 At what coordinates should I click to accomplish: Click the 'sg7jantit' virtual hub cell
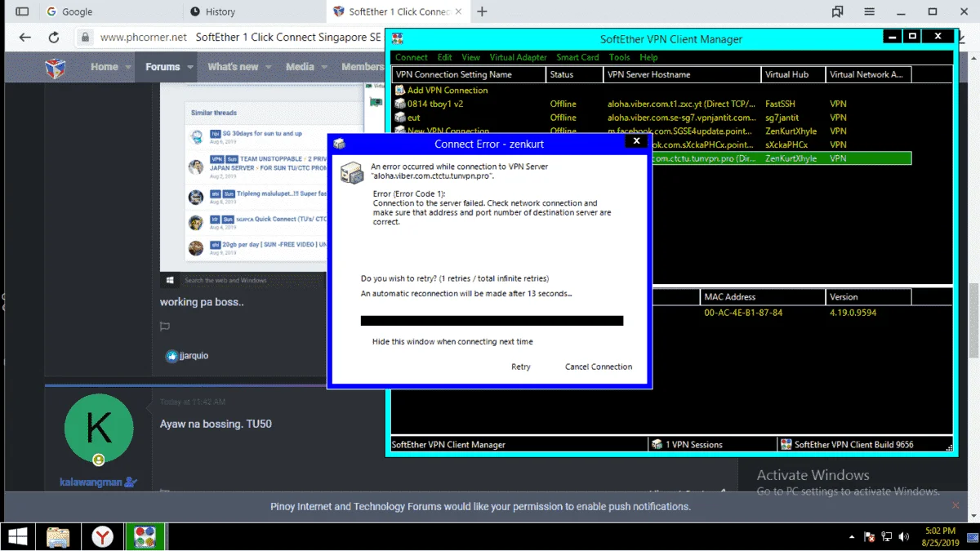pos(782,118)
